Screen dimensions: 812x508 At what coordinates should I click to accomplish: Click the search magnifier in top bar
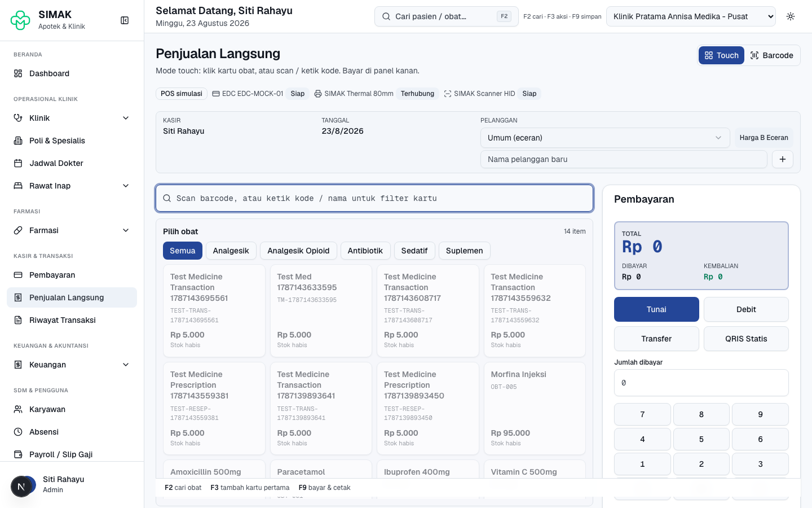tap(386, 16)
